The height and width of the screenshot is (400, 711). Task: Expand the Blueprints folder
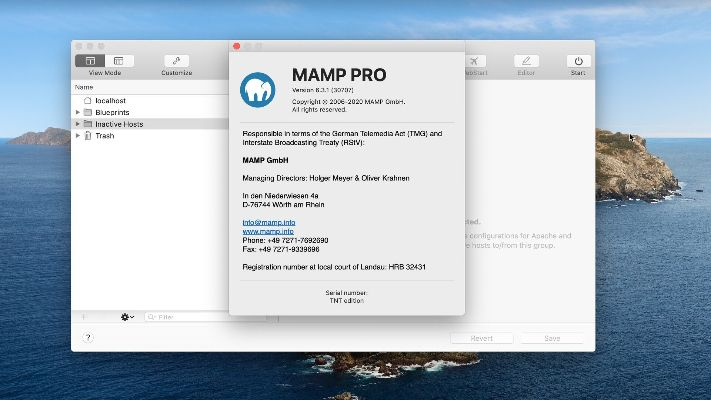coord(78,112)
